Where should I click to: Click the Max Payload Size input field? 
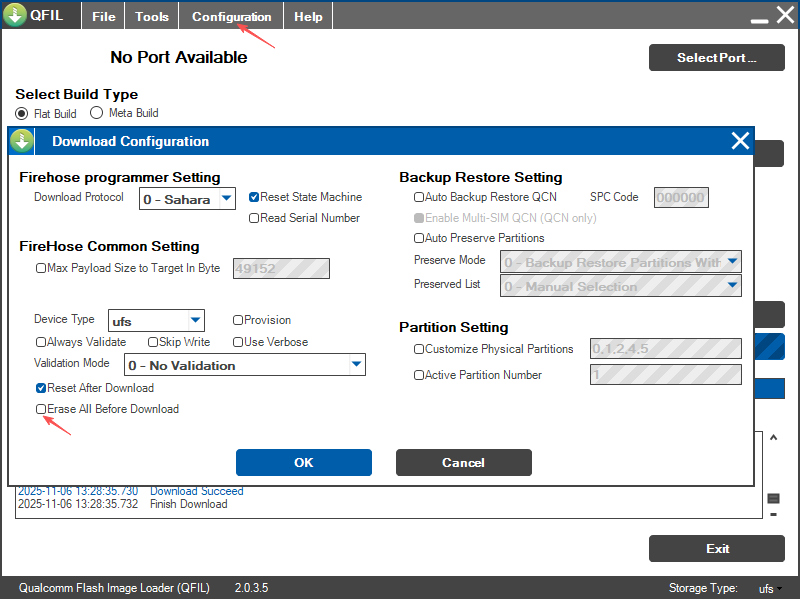coord(280,268)
